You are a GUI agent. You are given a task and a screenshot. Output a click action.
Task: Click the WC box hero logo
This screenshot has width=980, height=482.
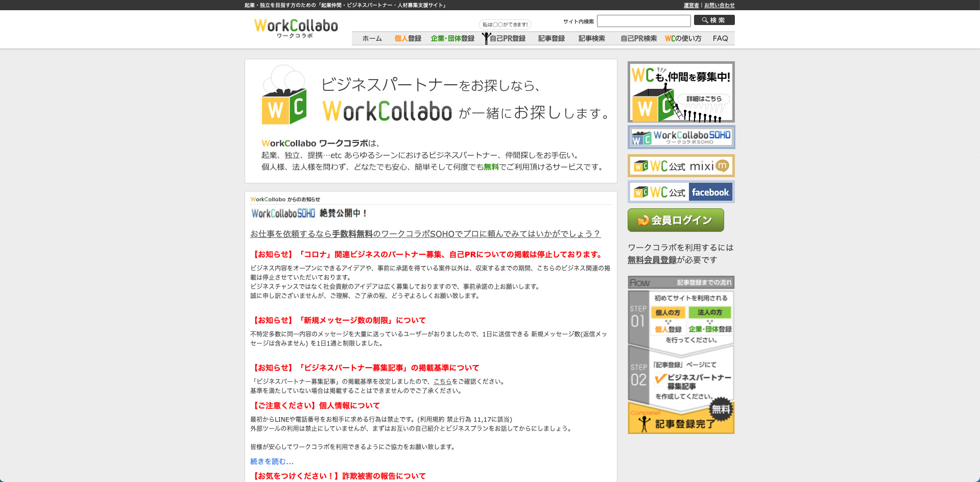pos(284,95)
